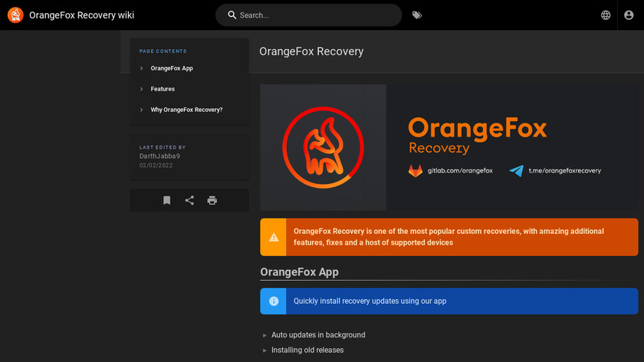The height and width of the screenshot is (362, 644).
Task: Click the user account icon
Action: pos(630,15)
